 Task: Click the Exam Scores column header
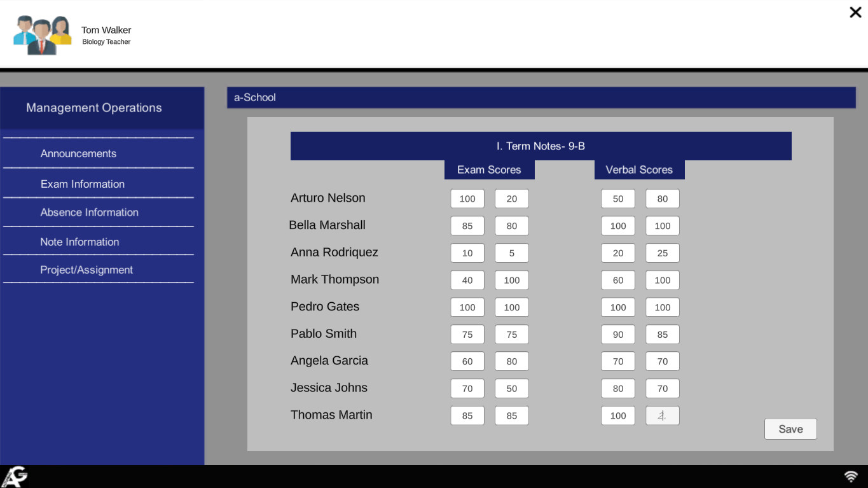(489, 169)
